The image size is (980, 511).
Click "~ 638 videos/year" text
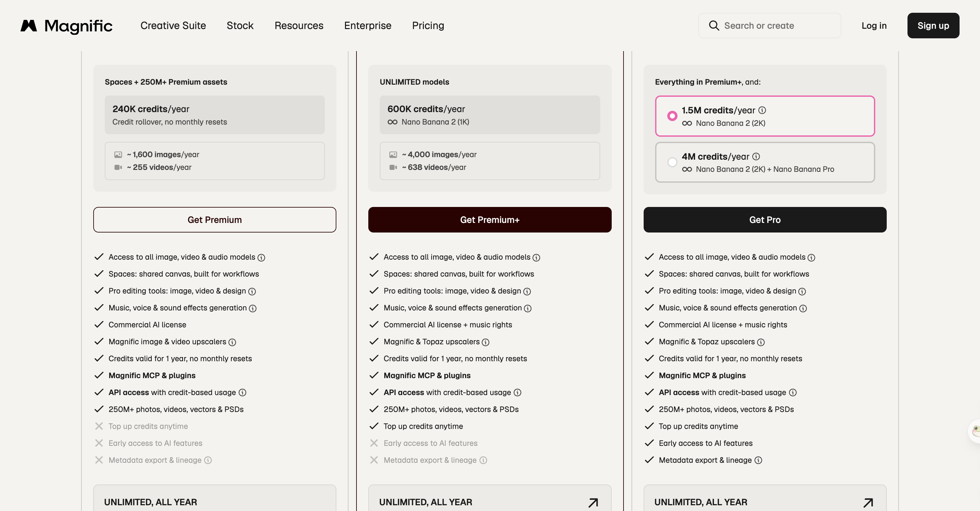tap(434, 167)
